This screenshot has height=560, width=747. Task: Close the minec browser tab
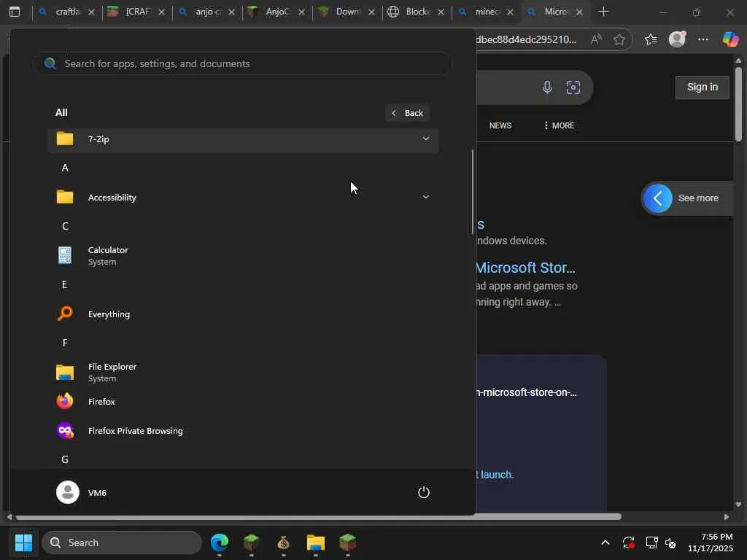[x=510, y=12]
